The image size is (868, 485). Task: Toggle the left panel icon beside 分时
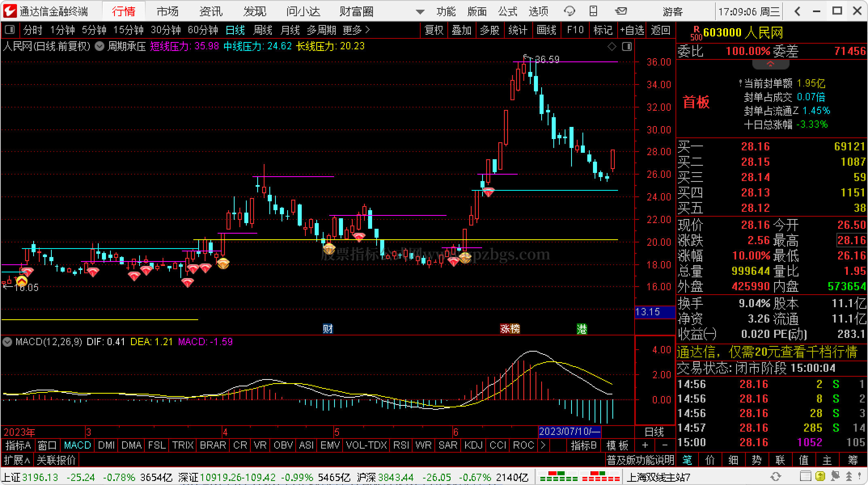[x=9, y=30]
